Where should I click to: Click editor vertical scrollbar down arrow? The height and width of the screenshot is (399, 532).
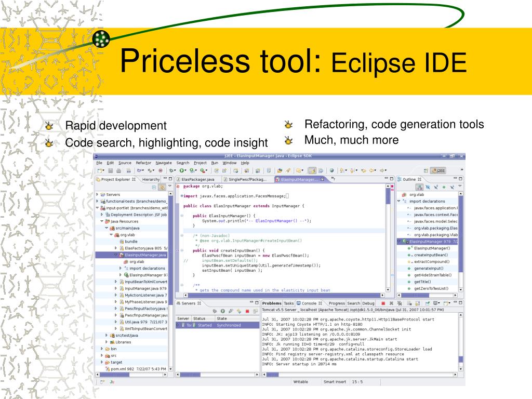(x=388, y=290)
